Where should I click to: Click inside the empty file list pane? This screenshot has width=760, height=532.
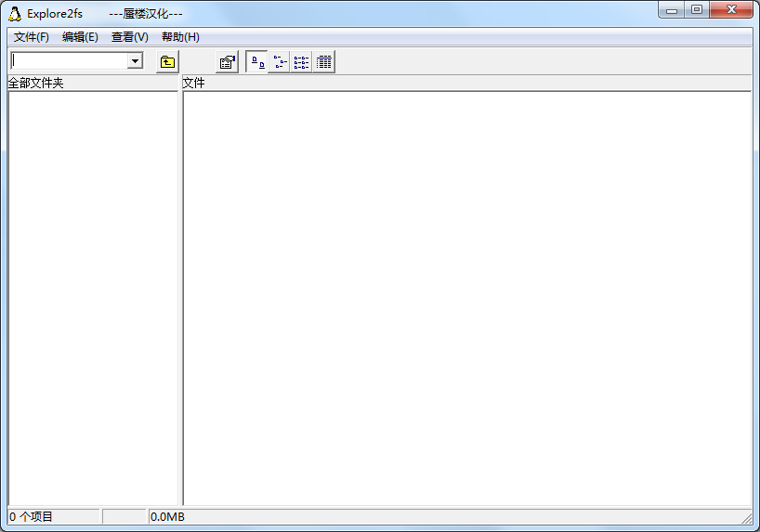466,297
